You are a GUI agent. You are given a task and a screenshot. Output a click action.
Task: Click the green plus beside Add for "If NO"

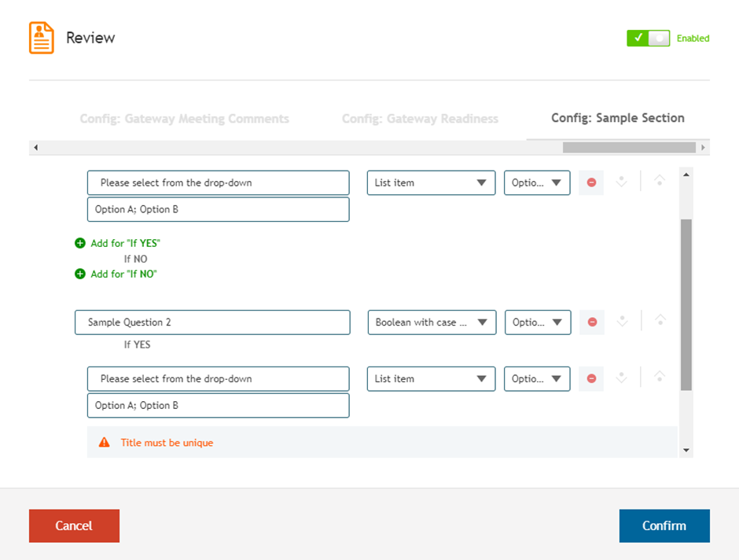(x=80, y=274)
